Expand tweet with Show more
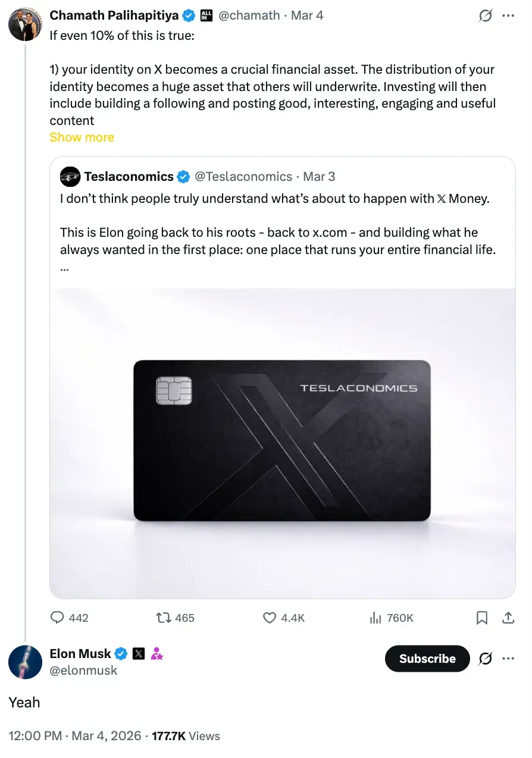This screenshot has height=758, width=532. click(x=82, y=137)
